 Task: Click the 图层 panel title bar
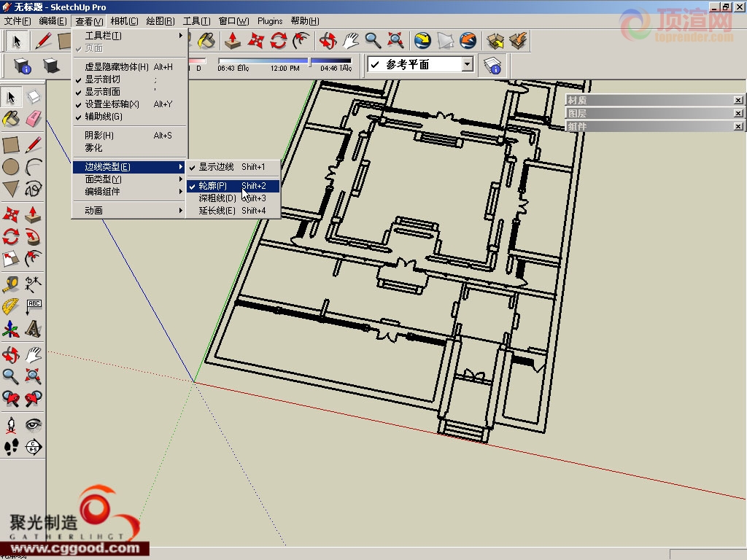click(654, 113)
